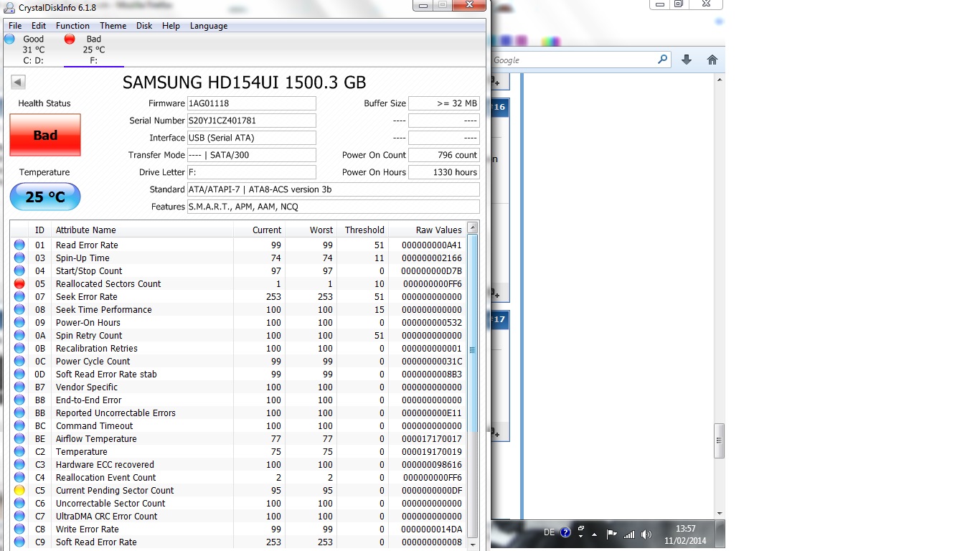Viewport: 980px width, 551px height.
Task: Click the Threshold column header
Action: (x=362, y=230)
